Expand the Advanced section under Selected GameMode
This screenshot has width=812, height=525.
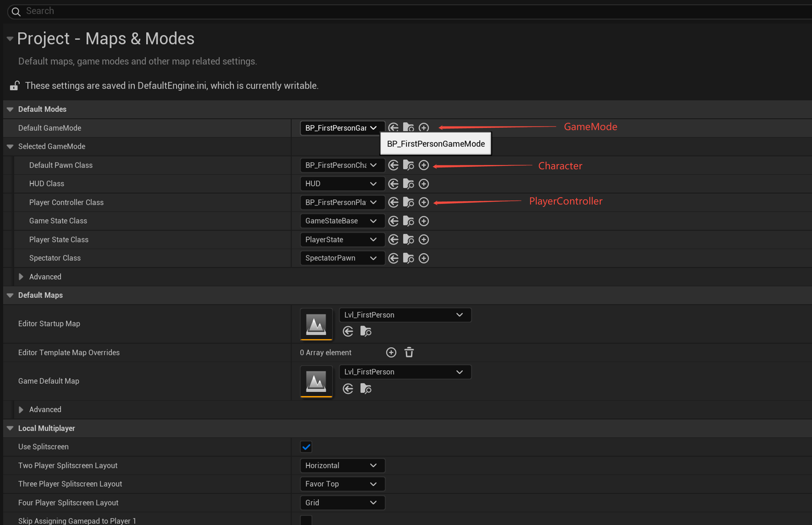click(21, 277)
